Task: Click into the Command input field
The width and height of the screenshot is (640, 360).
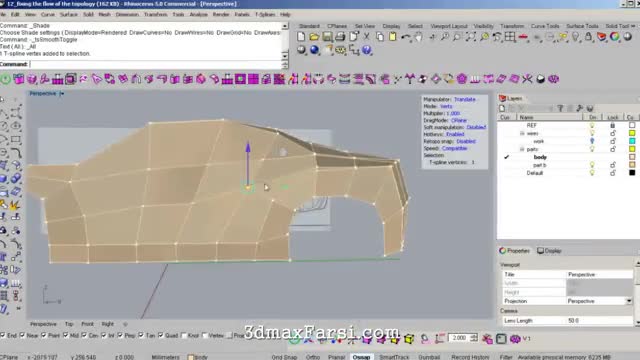Action: 155,64
